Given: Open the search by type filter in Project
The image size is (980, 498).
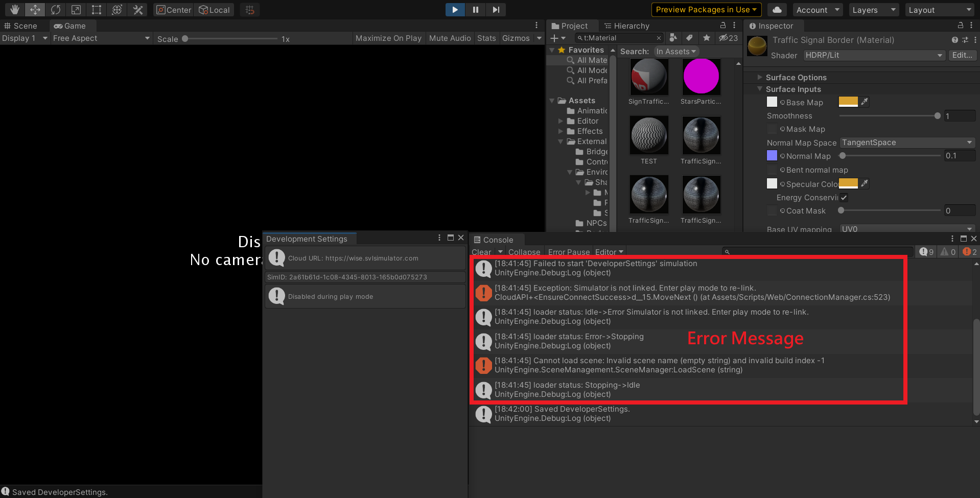Looking at the screenshot, I should [673, 38].
